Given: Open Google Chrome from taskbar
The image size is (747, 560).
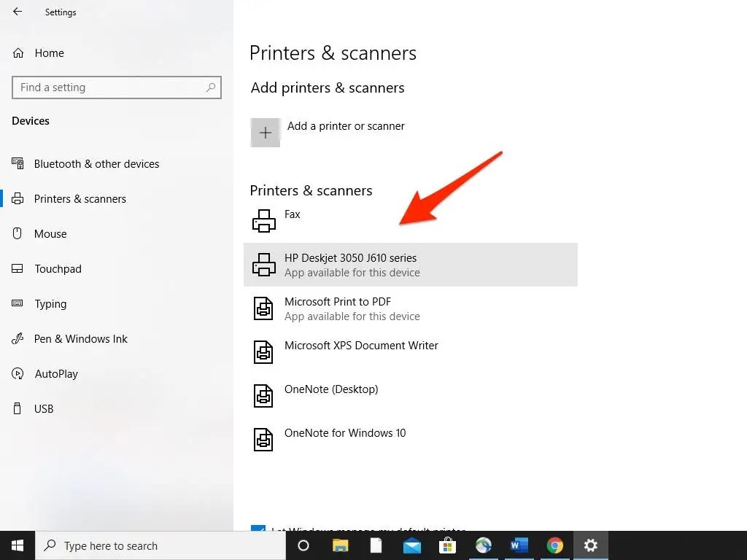Looking at the screenshot, I should (x=554, y=545).
